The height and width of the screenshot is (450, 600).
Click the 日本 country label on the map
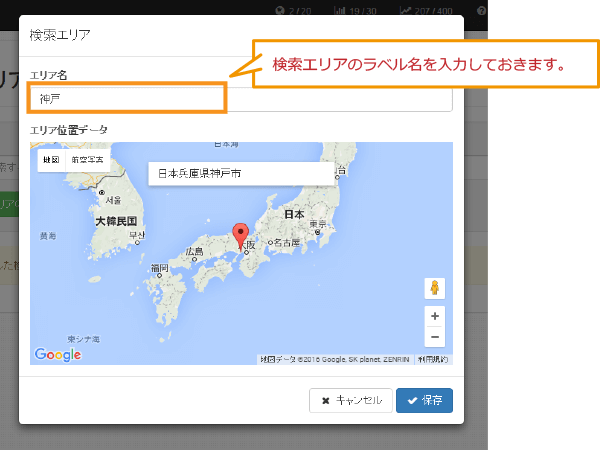[294, 214]
